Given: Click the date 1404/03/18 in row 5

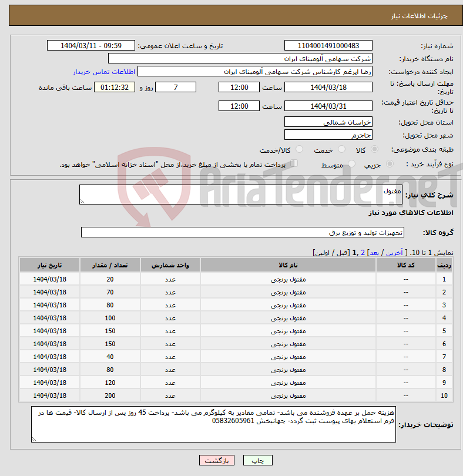Looking at the screenshot, I should pyautogui.click(x=49, y=331).
